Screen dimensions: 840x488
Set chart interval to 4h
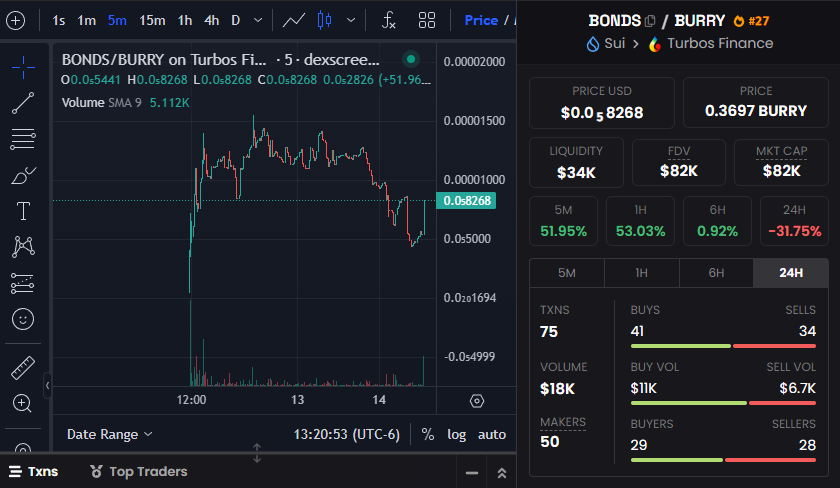[212, 20]
